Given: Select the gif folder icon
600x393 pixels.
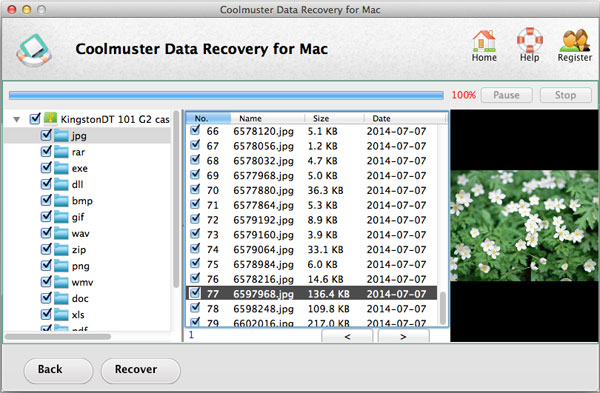Looking at the screenshot, I should [x=61, y=217].
